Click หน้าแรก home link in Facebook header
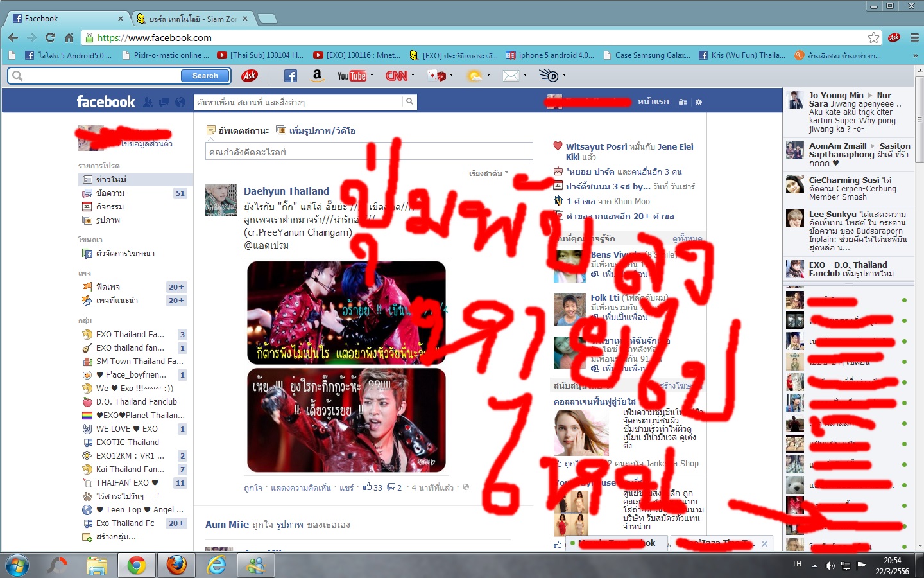Screen dimensions: 924x578 click(653, 101)
